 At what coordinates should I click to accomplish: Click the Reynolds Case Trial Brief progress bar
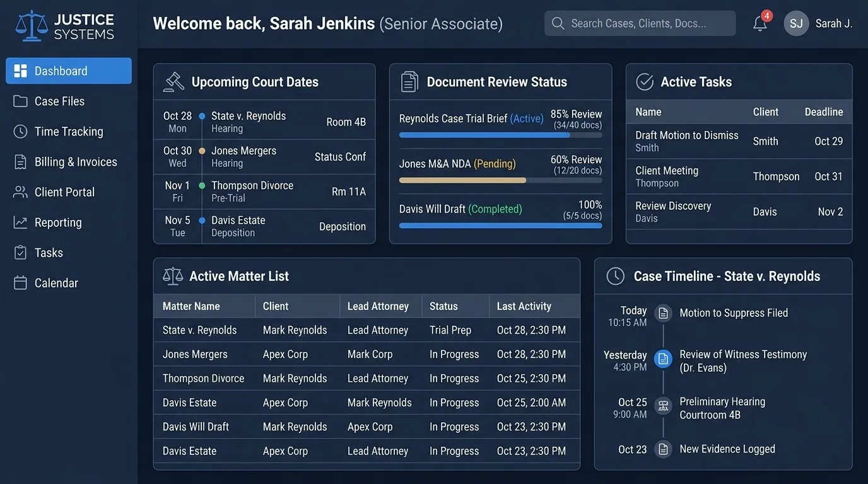click(x=500, y=135)
